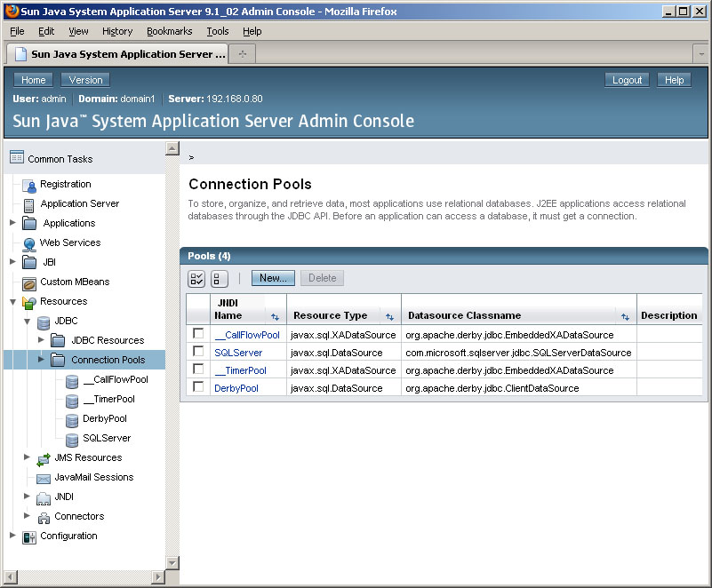Viewport: 712px width, 588px height.
Task: Click the Connection Pools folder icon
Action: pos(58,360)
